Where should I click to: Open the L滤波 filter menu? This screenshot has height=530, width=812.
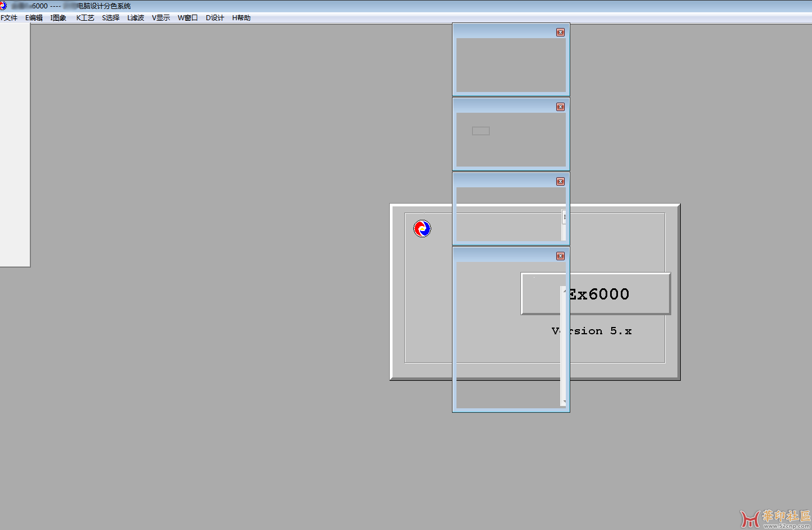tap(136, 18)
